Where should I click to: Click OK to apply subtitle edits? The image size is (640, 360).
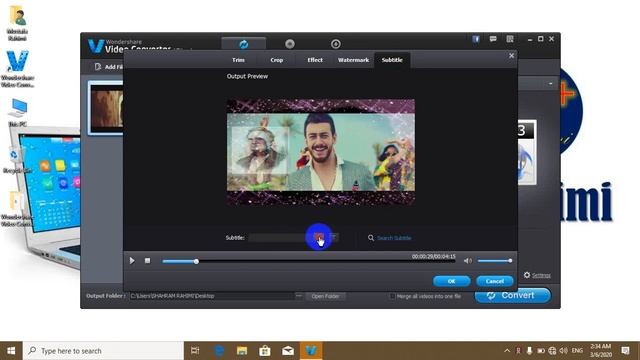pyautogui.click(x=451, y=281)
